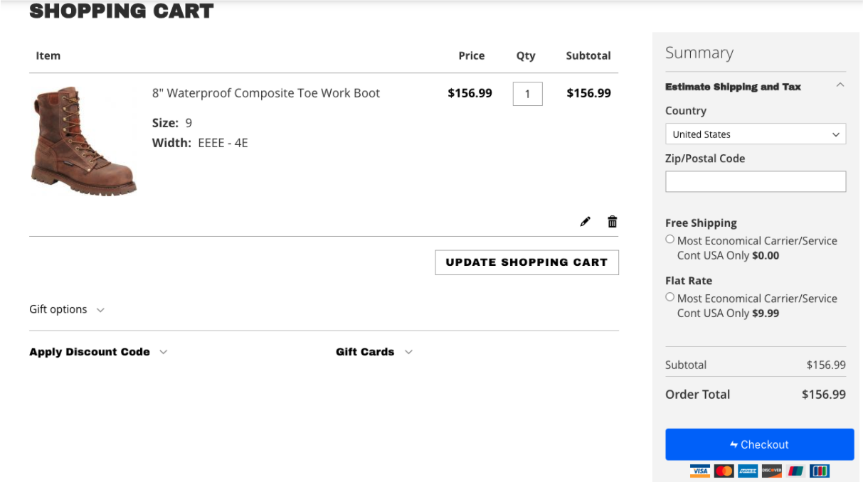Open the Country dropdown
This screenshot has height=482, width=868.
[x=755, y=134]
